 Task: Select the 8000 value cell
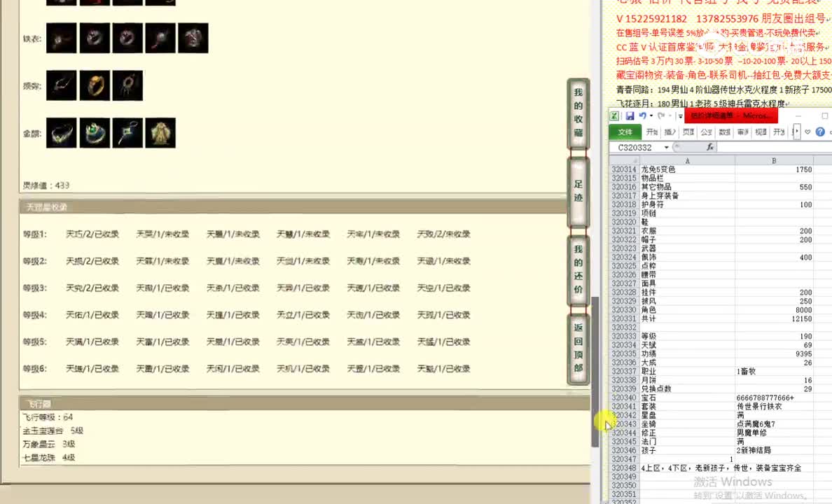point(774,310)
